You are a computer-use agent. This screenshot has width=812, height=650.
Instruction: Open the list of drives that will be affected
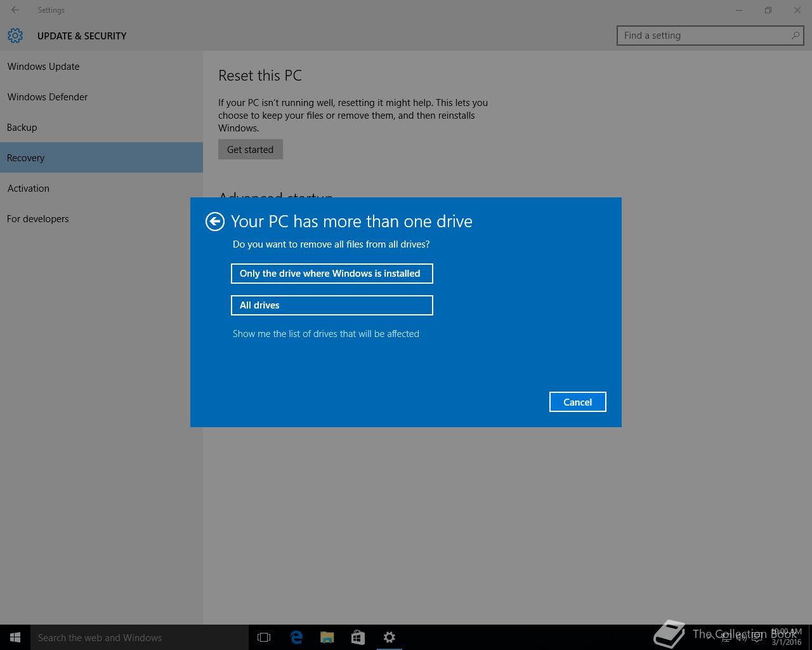click(325, 334)
